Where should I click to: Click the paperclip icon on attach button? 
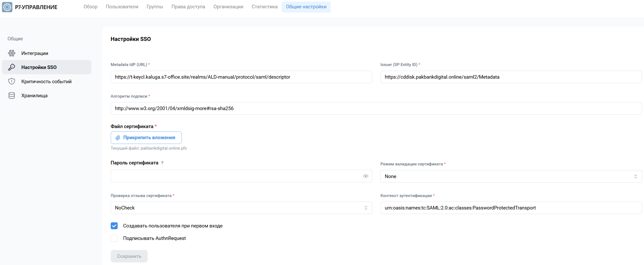118,138
